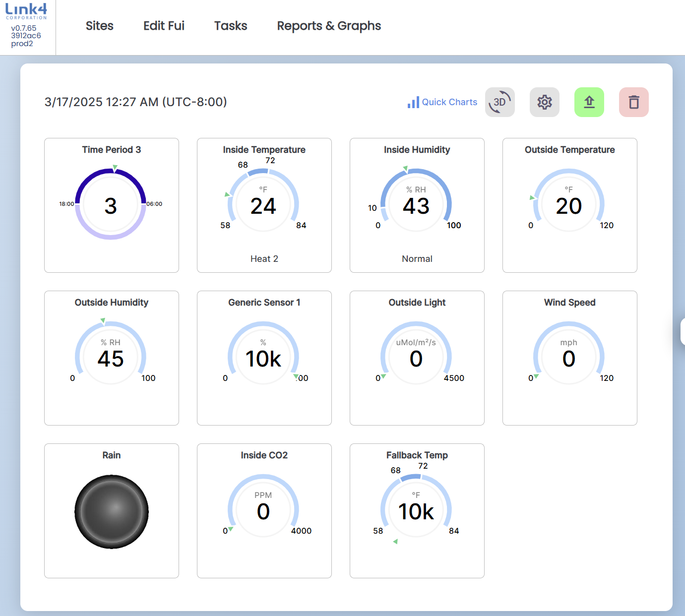Go to Tasks menu item
The width and height of the screenshot is (685, 616).
click(x=231, y=26)
